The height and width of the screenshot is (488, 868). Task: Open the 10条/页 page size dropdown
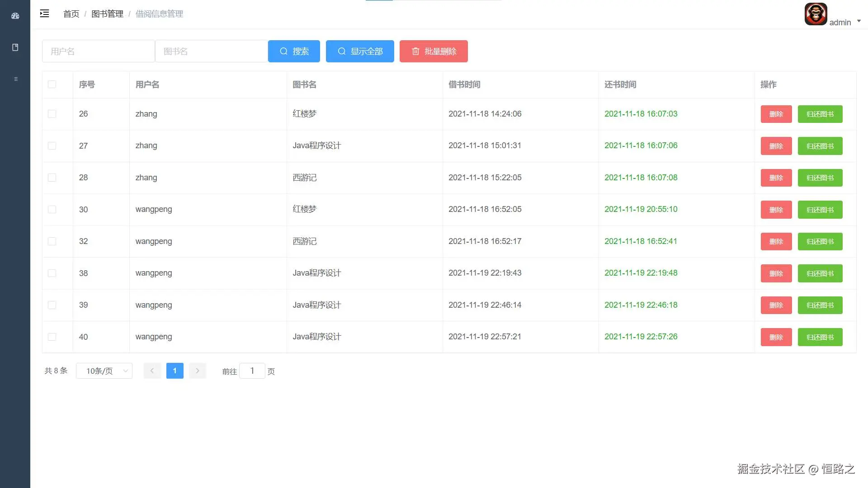pos(104,371)
